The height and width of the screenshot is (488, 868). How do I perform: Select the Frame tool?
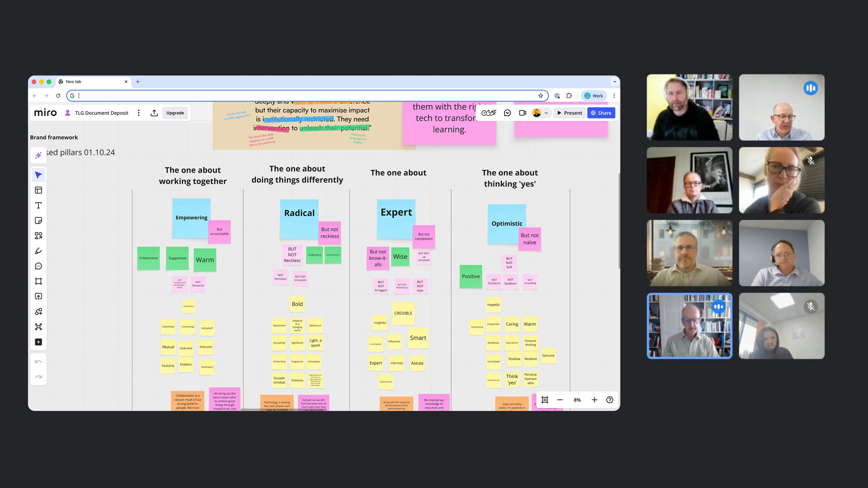click(x=38, y=281)
